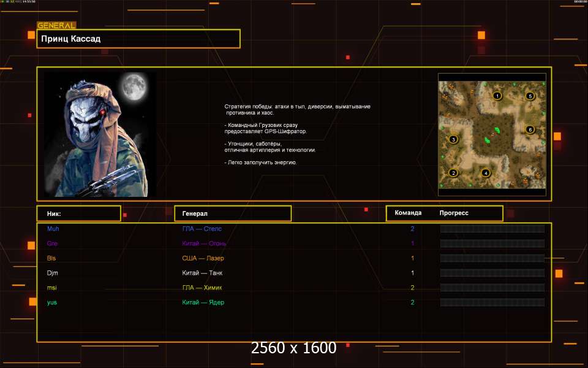Click green supply icons in map center

[491, 135]
